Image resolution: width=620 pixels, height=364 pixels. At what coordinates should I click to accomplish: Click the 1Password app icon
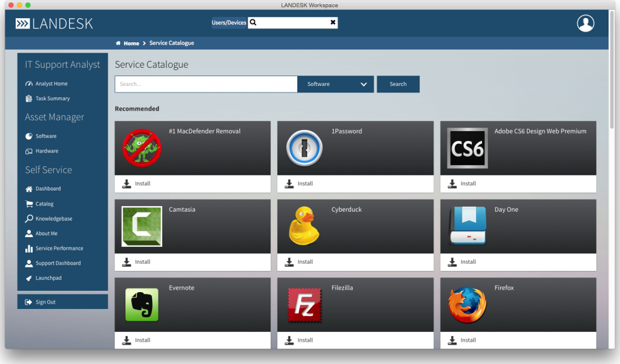click(304, 148)
